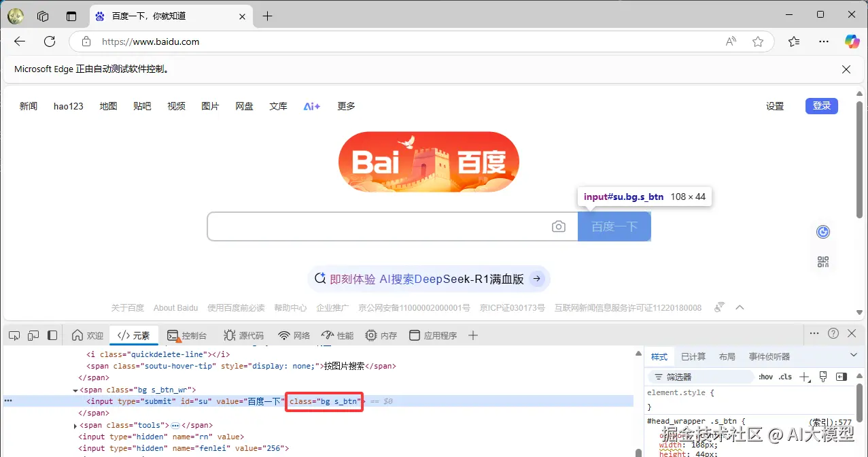Switch to the 内存 tab
This screenshot has height=457, width=868.
tap(381, 335)
